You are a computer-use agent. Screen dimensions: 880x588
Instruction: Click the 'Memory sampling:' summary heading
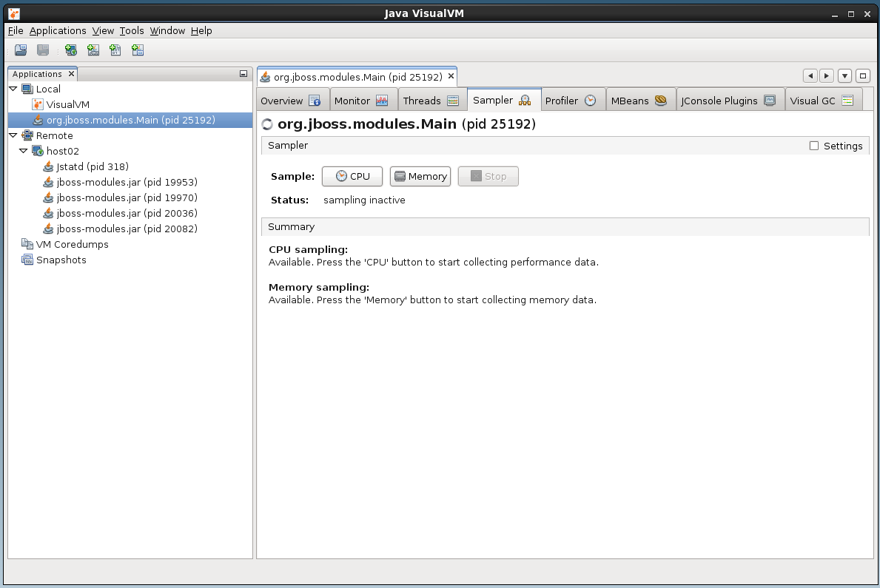point(319,287)
